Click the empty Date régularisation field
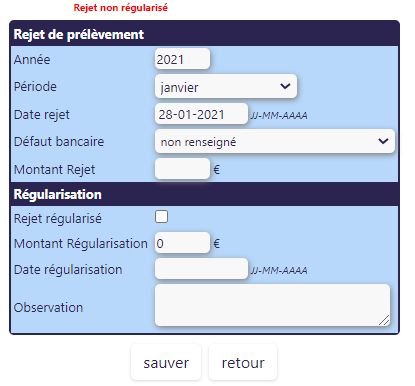This screenshot has height=386, width=415. (201, 269)
